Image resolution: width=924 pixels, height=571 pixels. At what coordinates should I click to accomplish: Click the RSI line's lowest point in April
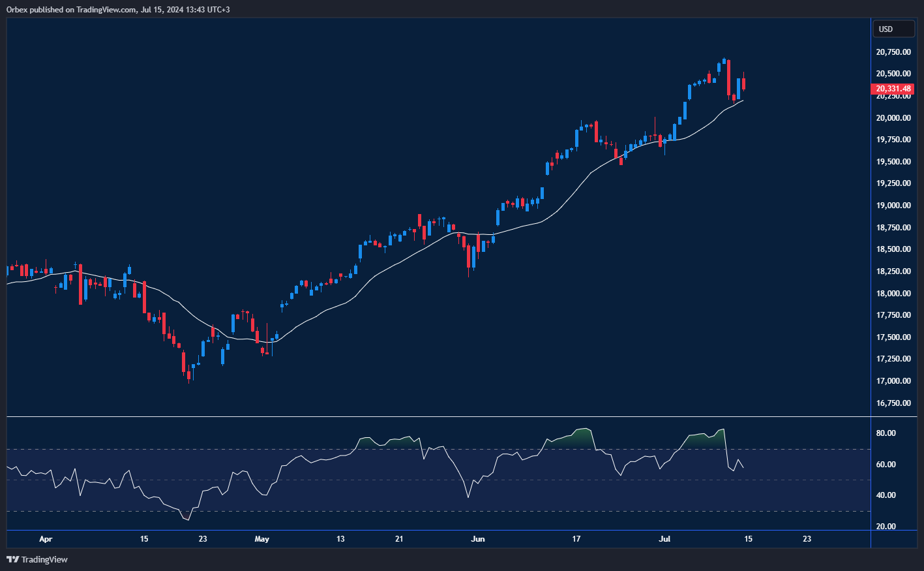point(188,520)
